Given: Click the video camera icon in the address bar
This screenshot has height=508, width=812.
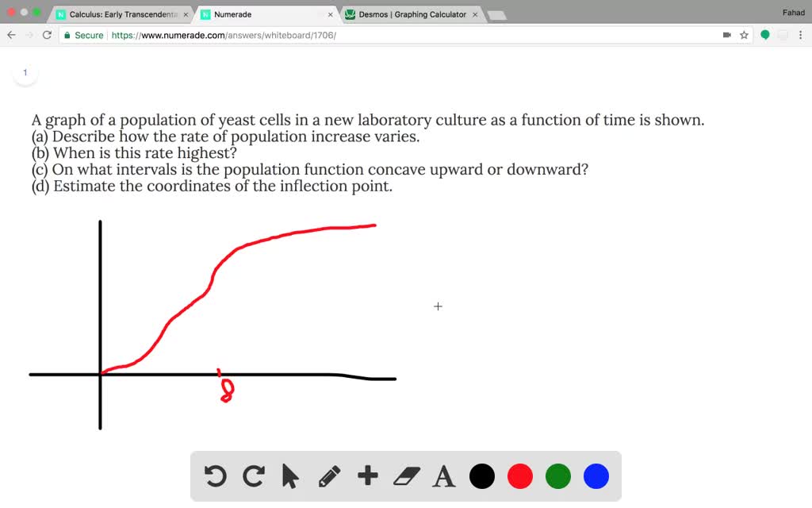Looking at the screenshot, I should pos(726,35).
